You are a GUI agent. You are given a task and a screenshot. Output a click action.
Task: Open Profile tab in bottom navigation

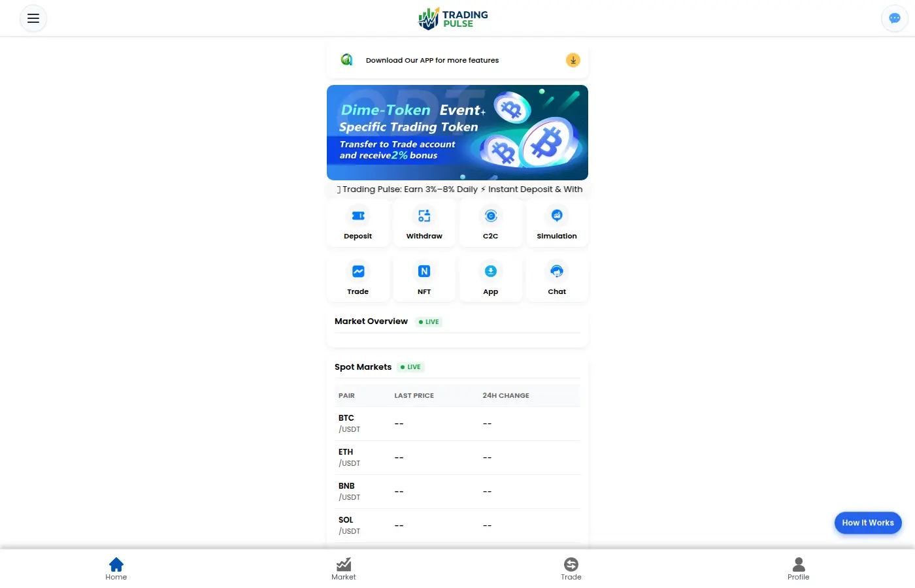[799, 568]
